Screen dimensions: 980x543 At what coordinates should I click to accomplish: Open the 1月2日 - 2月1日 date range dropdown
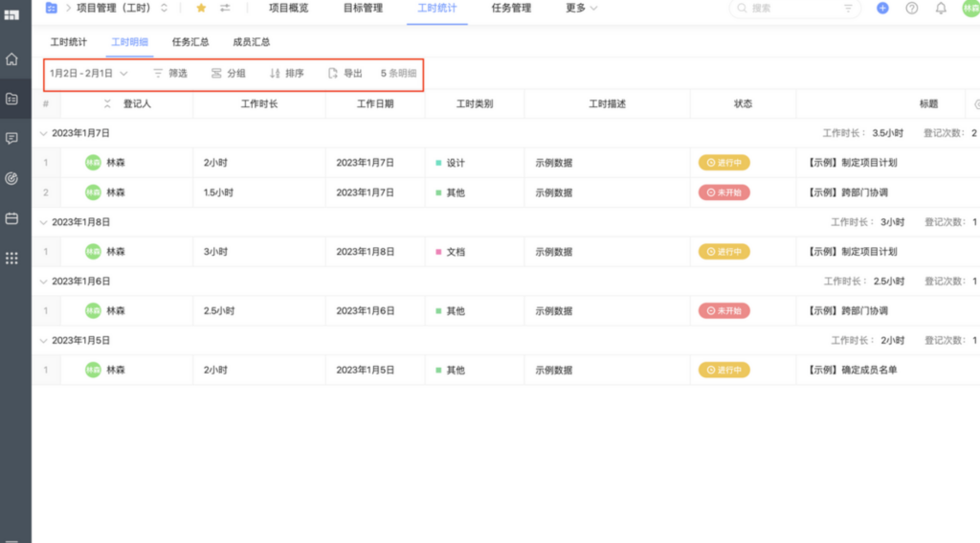point(89,73)
